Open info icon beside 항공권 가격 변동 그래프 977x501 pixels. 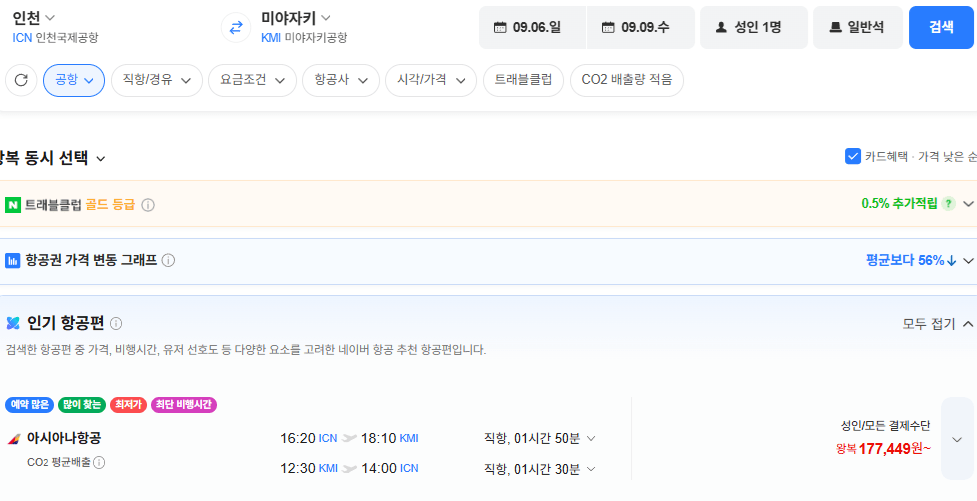click(168, 260)
